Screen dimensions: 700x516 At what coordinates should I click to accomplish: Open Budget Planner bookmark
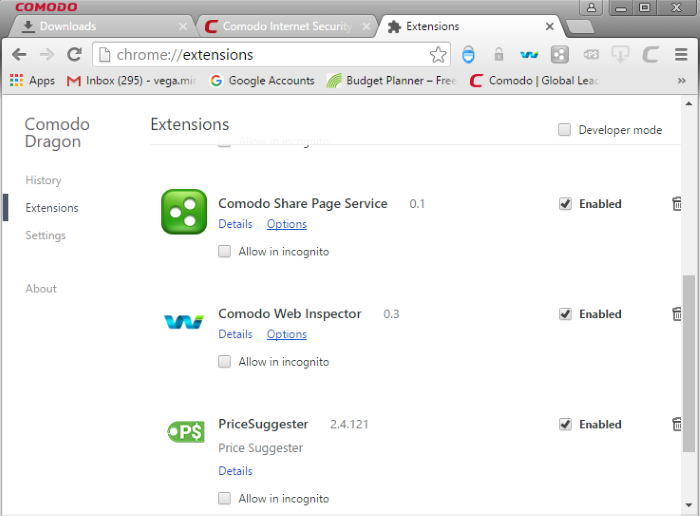(392, 80)
